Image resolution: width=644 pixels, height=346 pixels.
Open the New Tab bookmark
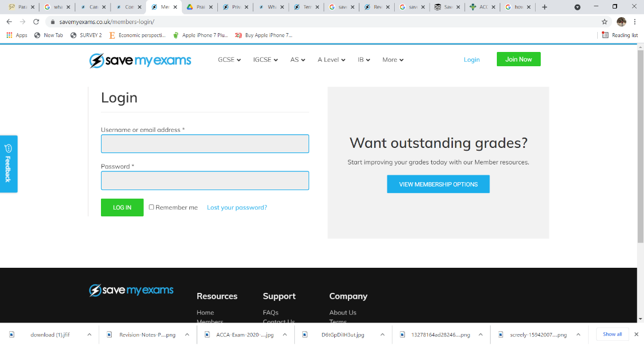(x=48, y=35)
